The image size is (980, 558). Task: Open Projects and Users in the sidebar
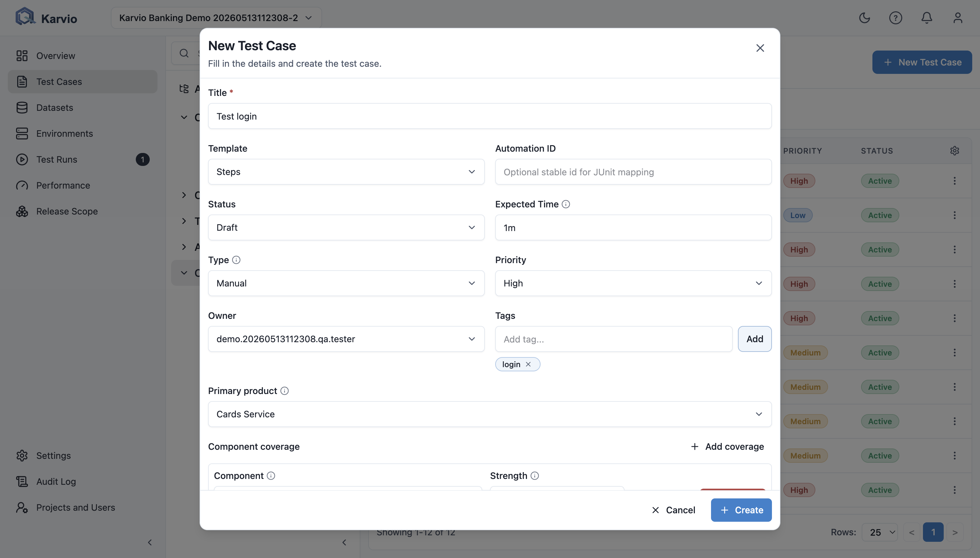click(x=82, y=507)
